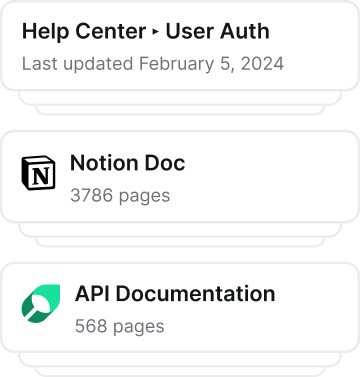
Task: Select the User Auth breadcrumb title
Action: (x=217, y=31)
